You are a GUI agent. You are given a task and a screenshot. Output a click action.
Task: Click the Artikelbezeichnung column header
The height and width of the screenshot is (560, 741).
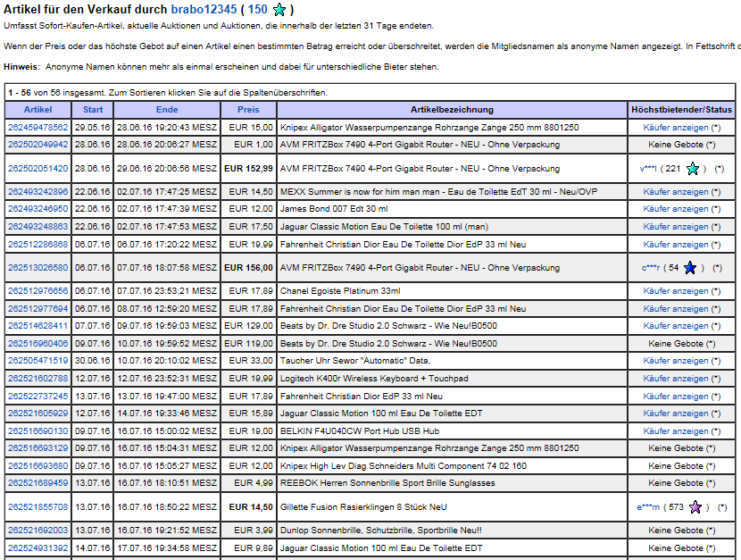[452, 110]
